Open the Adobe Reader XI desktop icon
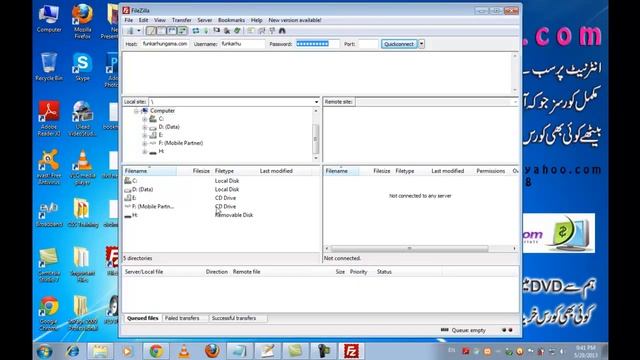Screen dimensions: 640x360 49,118
